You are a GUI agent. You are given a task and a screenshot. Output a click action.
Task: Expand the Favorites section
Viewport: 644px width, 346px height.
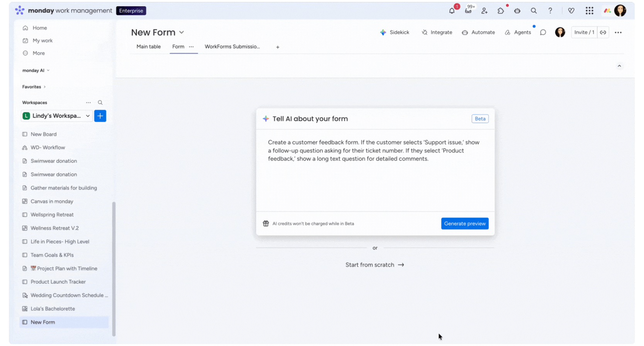[34, 87]
